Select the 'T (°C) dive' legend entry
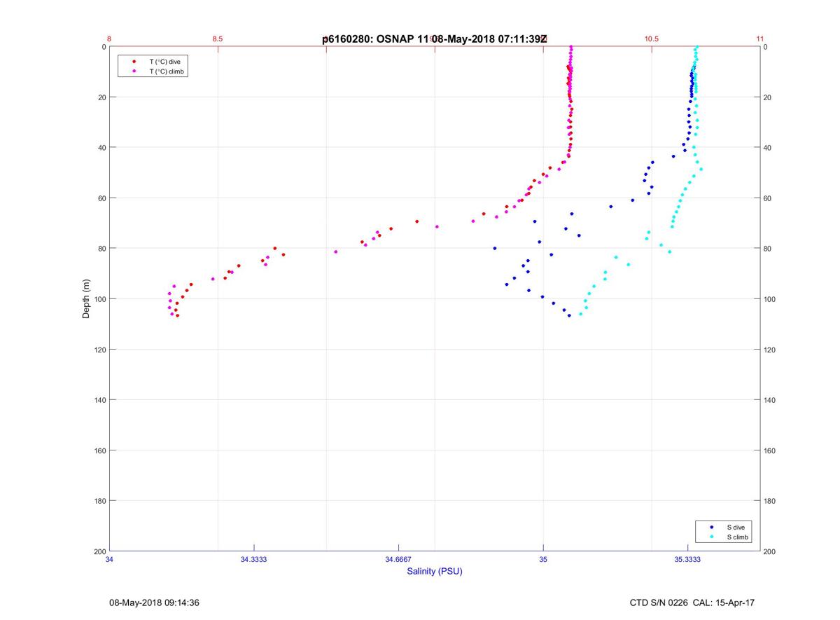The image size is (840, 620). (164, 62)
